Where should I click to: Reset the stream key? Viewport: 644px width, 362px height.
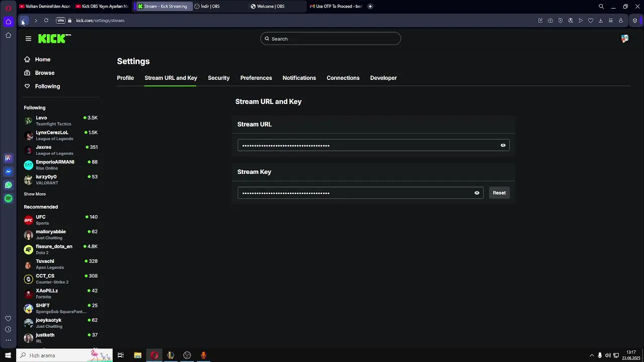[x=499, y=193]
